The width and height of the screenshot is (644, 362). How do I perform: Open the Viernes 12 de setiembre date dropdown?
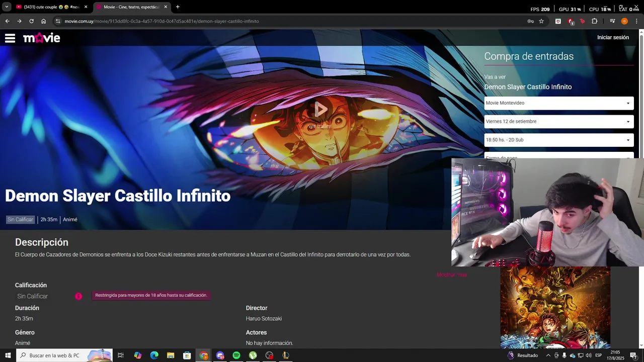click(558, 121)
